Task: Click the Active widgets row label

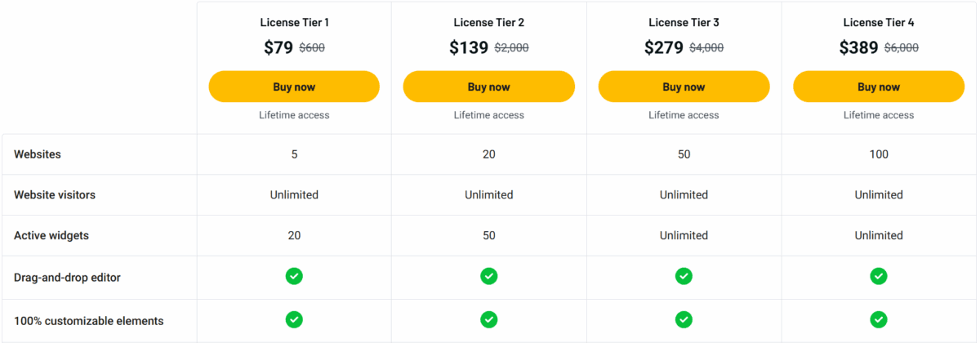Action: pos(51,235)
